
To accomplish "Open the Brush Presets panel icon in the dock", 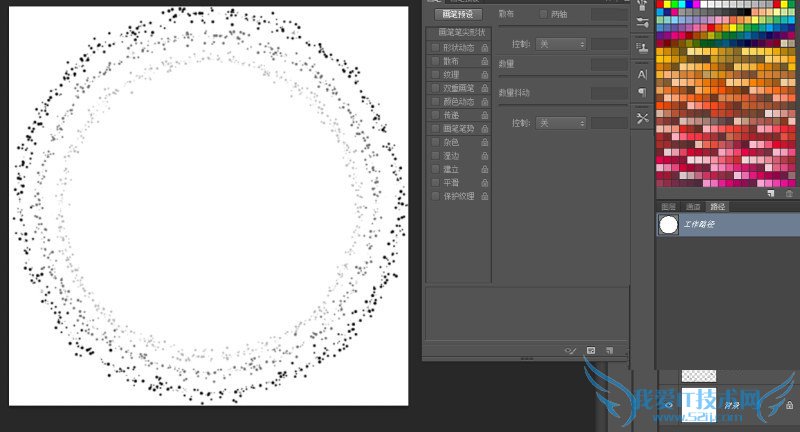I will 642,22.
